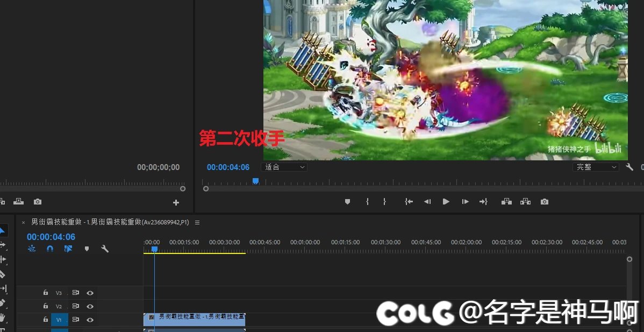Screen dimensions: 644x332
Task: Click the Lift button
Action: click(506, 201)
